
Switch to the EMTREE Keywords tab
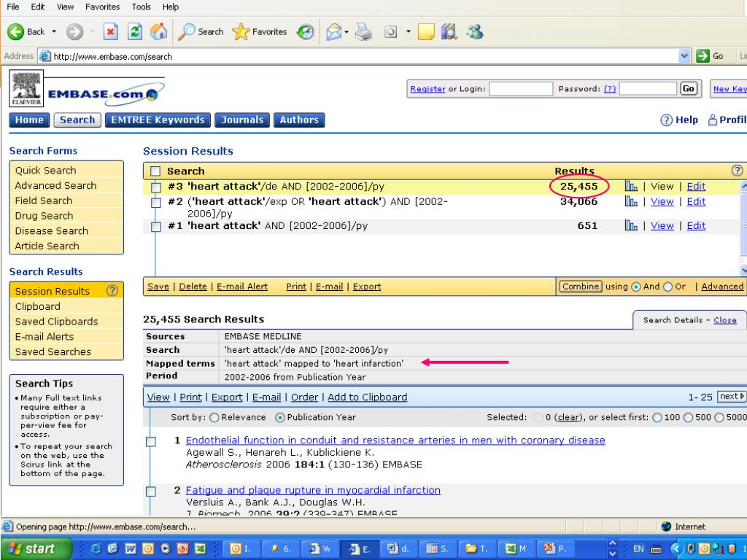coord(158,120)
